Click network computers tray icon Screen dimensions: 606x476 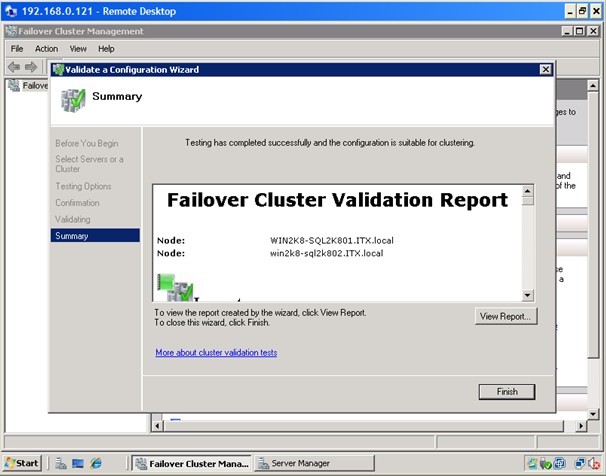(x=580, y=463)
